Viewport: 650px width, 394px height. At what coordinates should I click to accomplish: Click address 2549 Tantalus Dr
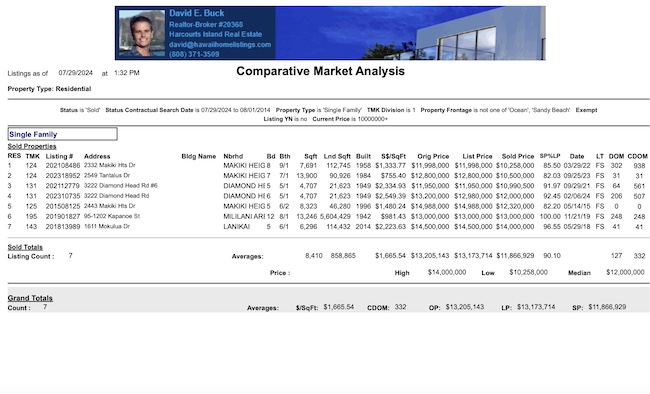click(x=107, y=175)
